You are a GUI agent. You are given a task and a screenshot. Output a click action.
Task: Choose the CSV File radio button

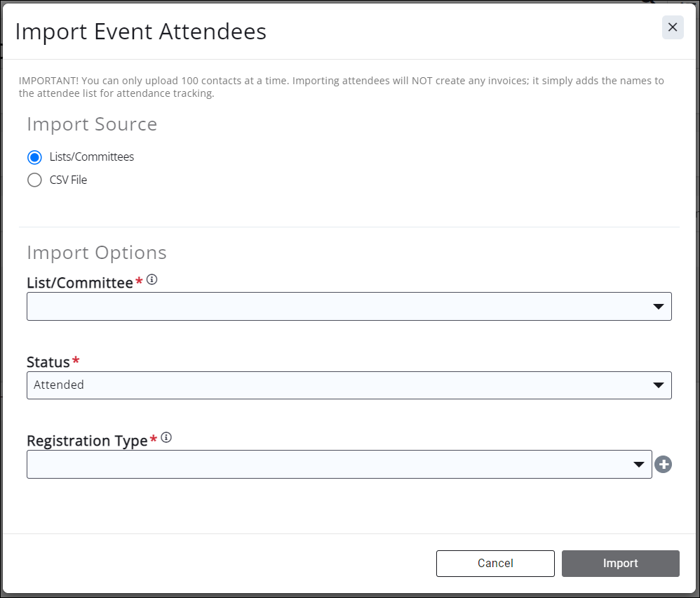pyautogui.click(x=34, y=180)
